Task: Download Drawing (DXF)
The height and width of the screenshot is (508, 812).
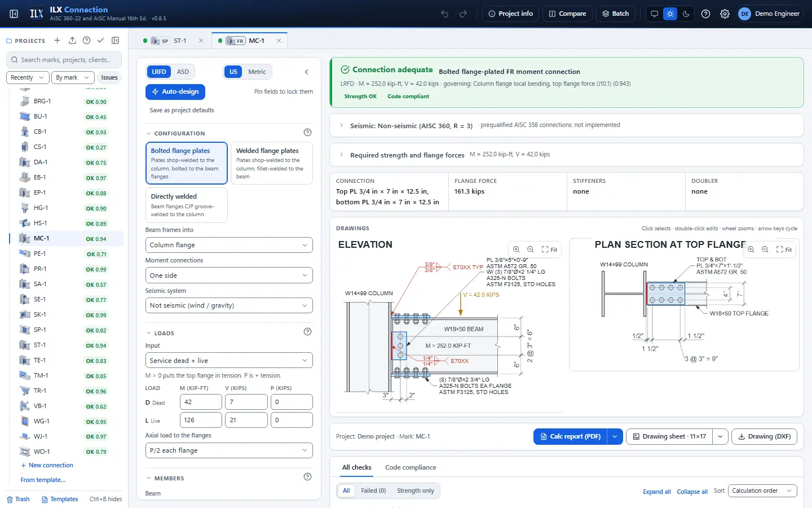Action: [764, 436]
